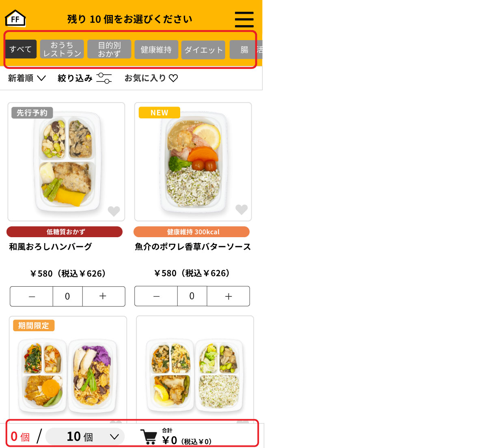The width and height of the screenshot is (487, 448).
Task: Decrease 魚介のポワレ quantity with minus
Action: pos(156,296)
